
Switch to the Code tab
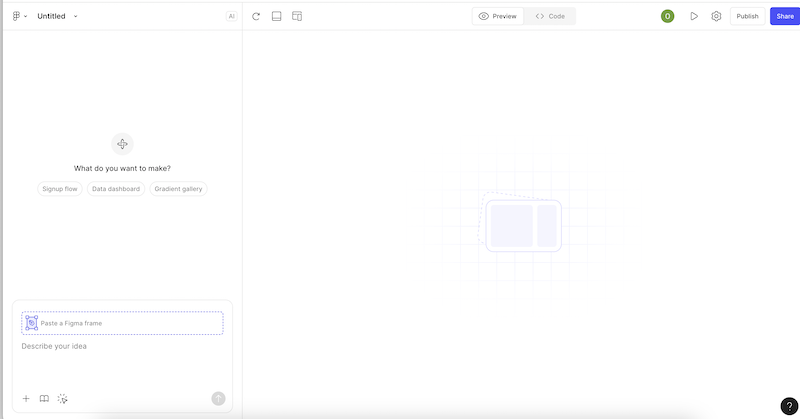pos(550,16)
